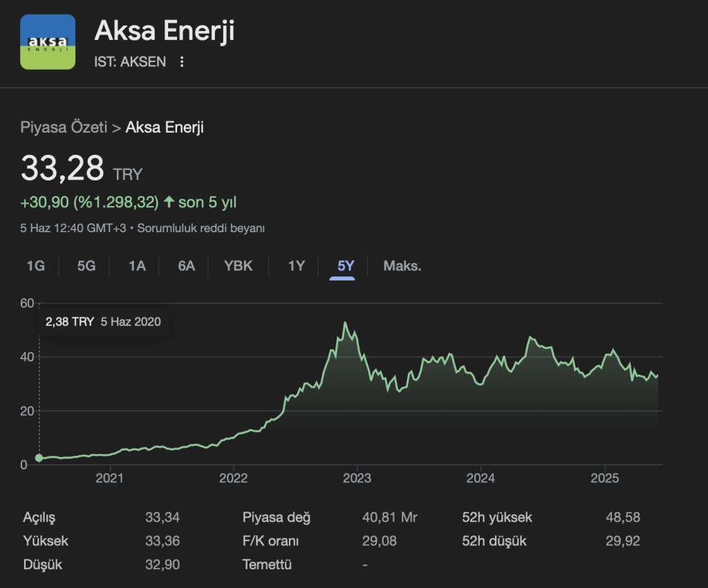Click the 2024 label on the x-axis

click(x=481, y=478)
